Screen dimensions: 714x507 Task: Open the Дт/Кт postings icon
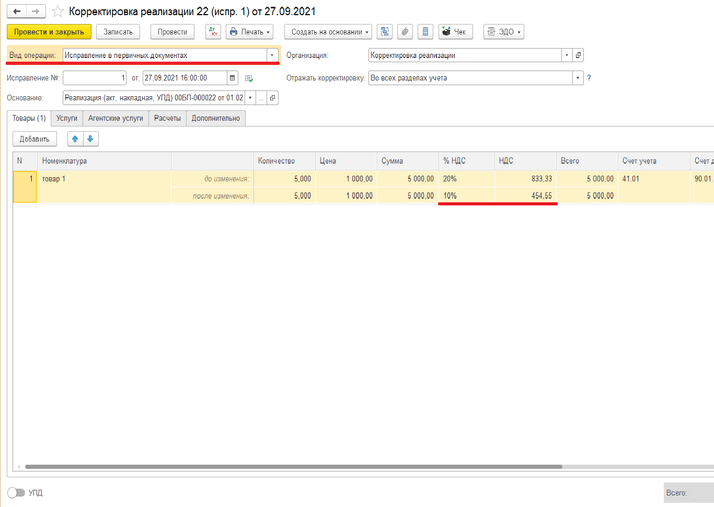(213, 32)
